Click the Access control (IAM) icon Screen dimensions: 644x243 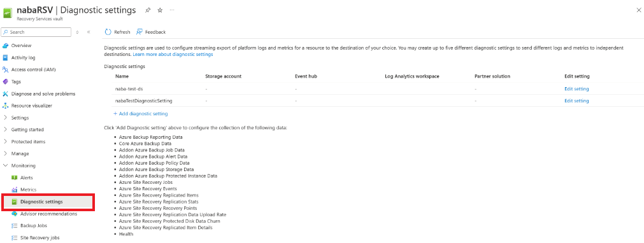click(5, 70)
